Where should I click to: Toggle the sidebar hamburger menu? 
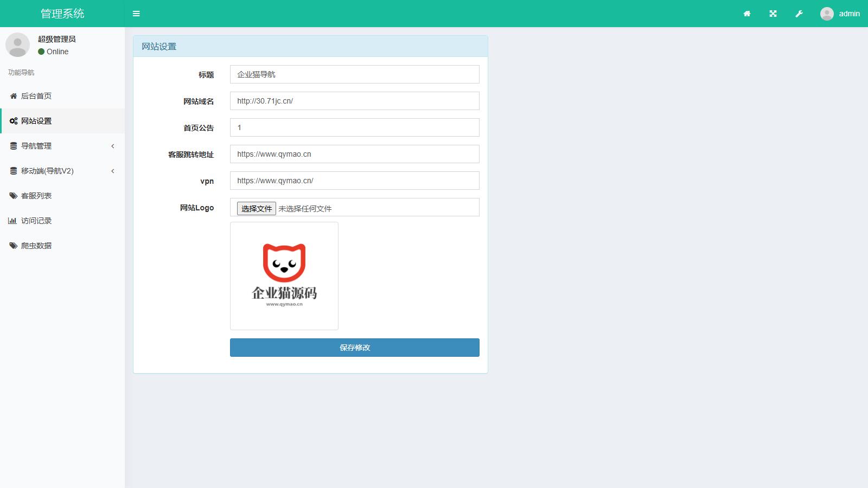click(x=136, y=14)
